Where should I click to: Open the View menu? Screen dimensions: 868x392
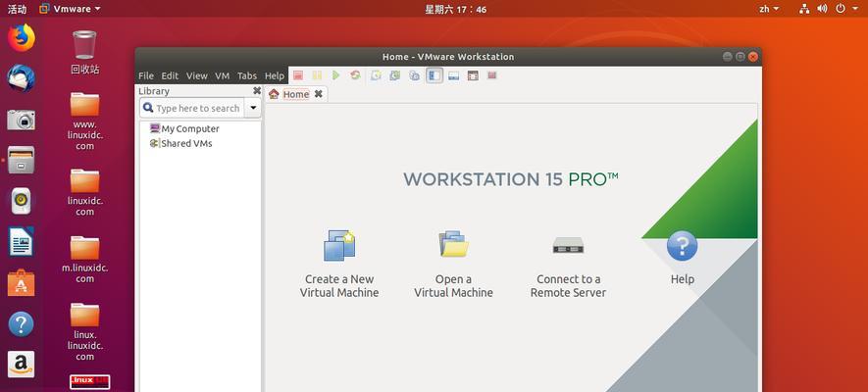tap(196, 75)
